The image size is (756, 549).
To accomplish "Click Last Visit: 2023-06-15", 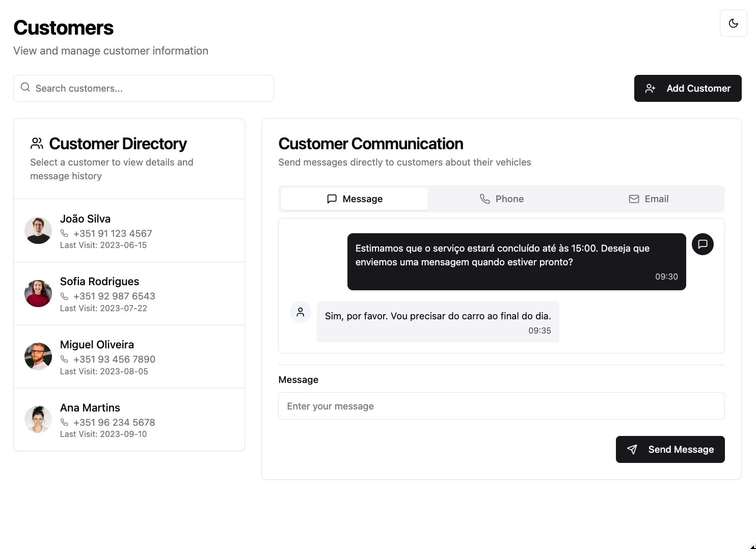I will (x=103, y=245).
